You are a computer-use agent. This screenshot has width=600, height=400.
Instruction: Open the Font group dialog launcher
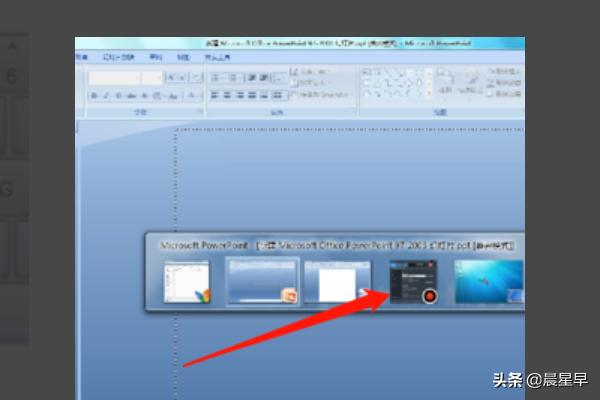coord(201,112)
